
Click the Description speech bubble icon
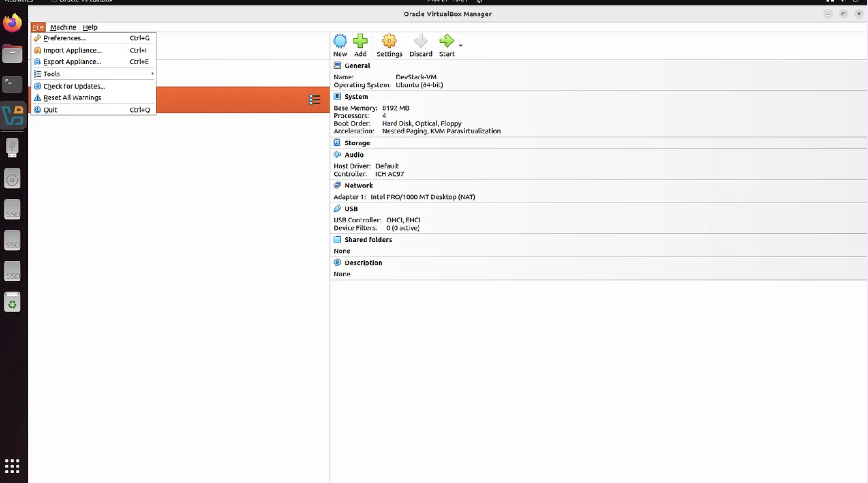click(x=337, y=262)
